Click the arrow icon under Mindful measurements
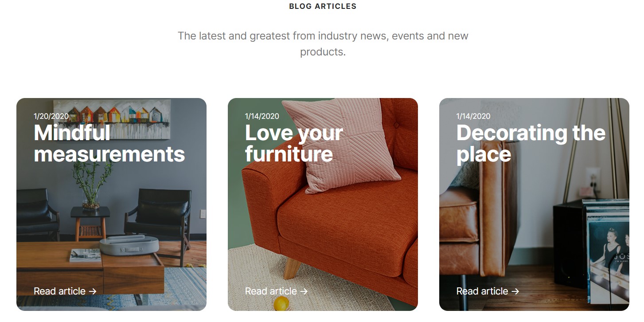Screen dimensions: 644x322 92,291
